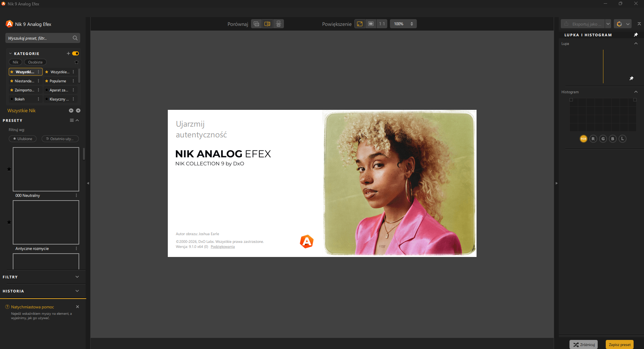Show the blue (B) histogram channel
This screenshot has height=349, width=644.
612,139
